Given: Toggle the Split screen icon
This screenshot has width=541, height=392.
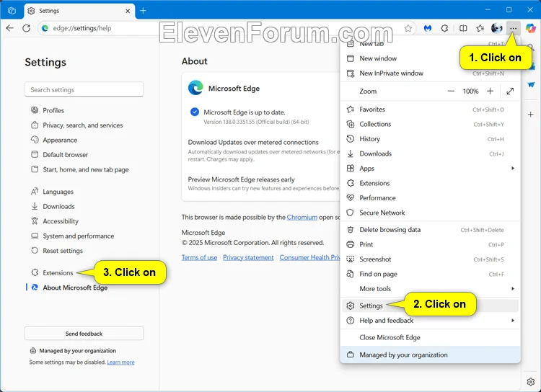Looking at the screenshot, I should pyautogui.click(x=463, y=28).
